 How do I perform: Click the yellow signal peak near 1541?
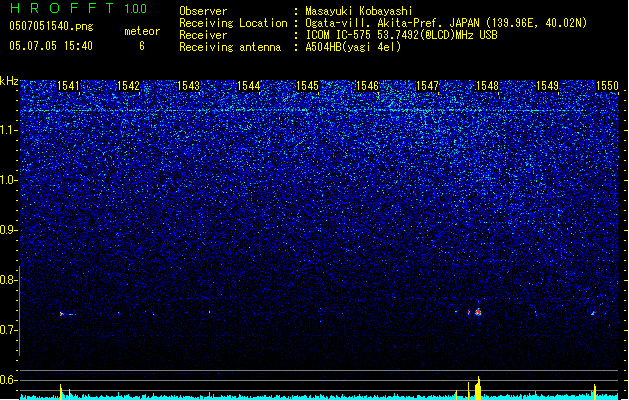pyautogui.click(x=61, y=392)
